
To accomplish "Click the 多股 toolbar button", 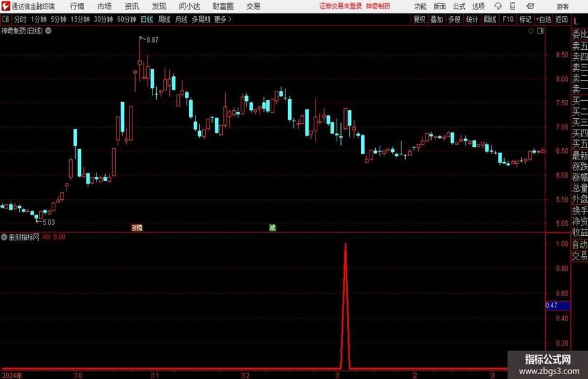I will pyautogui.click(x=454, y=19).
